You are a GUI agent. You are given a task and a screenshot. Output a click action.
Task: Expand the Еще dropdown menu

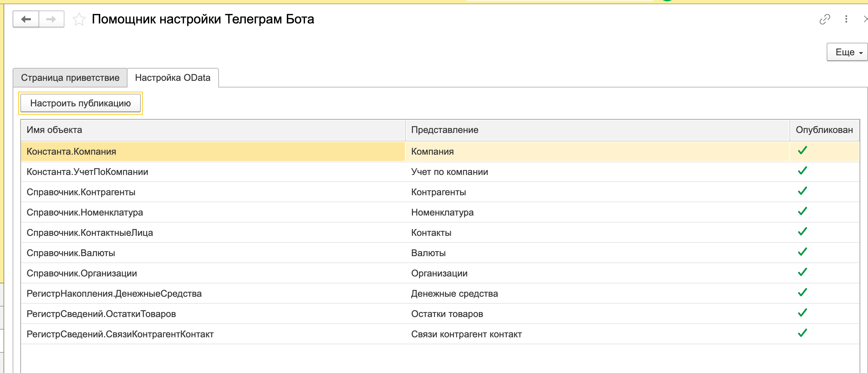click(x=848, y=52)
